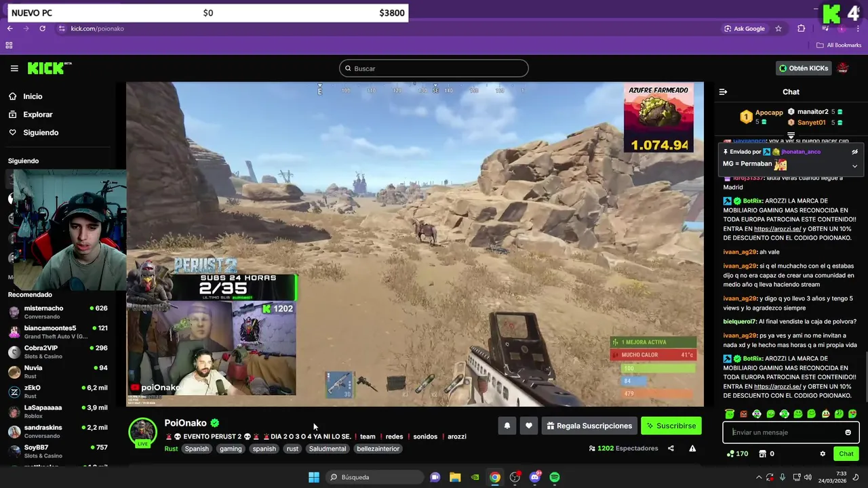Click Apocapp in the gift leaderboard
868x488 pixels.
coord(769,113)
